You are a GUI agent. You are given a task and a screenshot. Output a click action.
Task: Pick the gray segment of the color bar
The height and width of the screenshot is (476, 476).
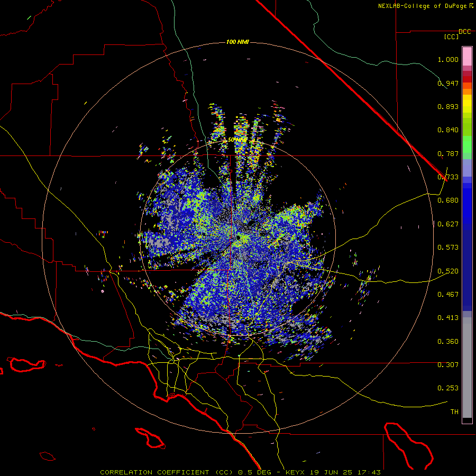coord(467,368)
